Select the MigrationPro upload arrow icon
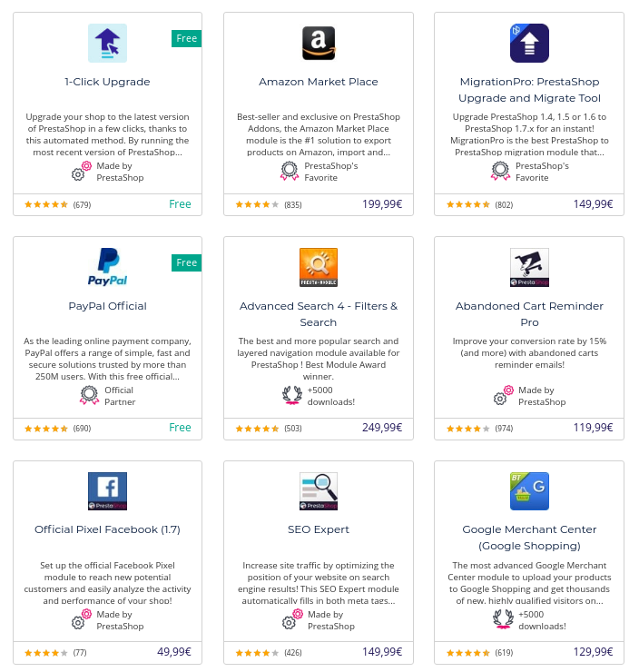The height and width of the screenshot is (672, 639). [x=529, y=43]
